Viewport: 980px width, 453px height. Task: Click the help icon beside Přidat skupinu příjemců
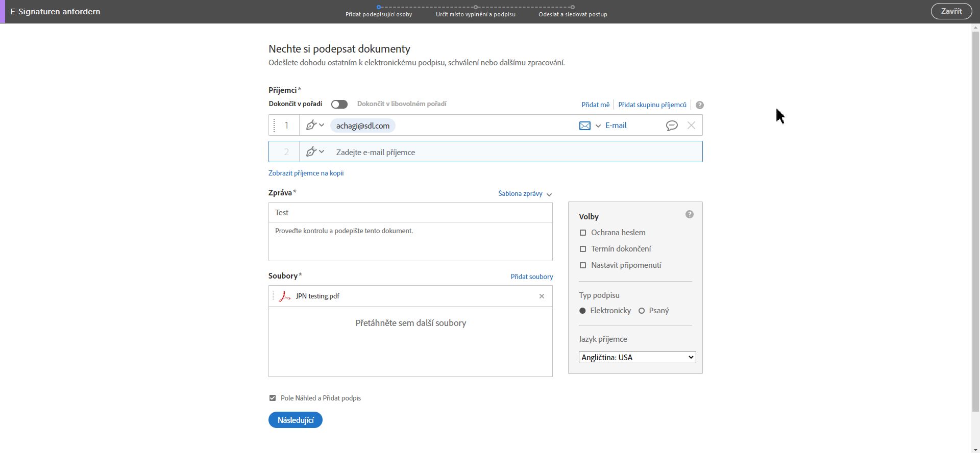click(699, 105)
